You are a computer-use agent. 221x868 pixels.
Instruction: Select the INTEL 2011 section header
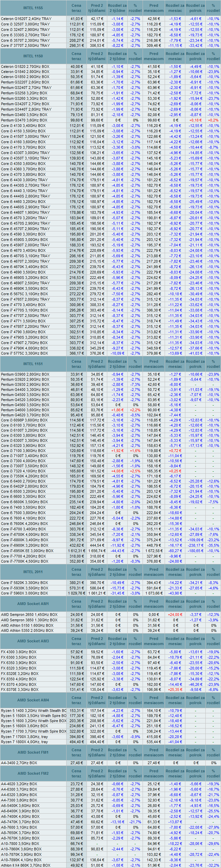coord(33,572)
